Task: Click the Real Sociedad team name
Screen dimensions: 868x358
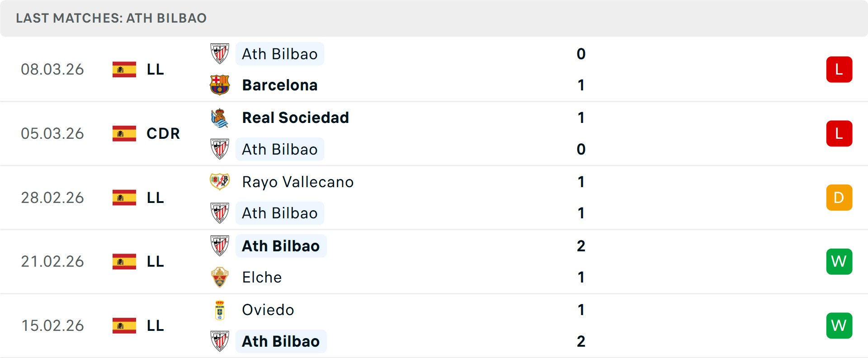Action: pyautogui.click(x=296, y=118)
